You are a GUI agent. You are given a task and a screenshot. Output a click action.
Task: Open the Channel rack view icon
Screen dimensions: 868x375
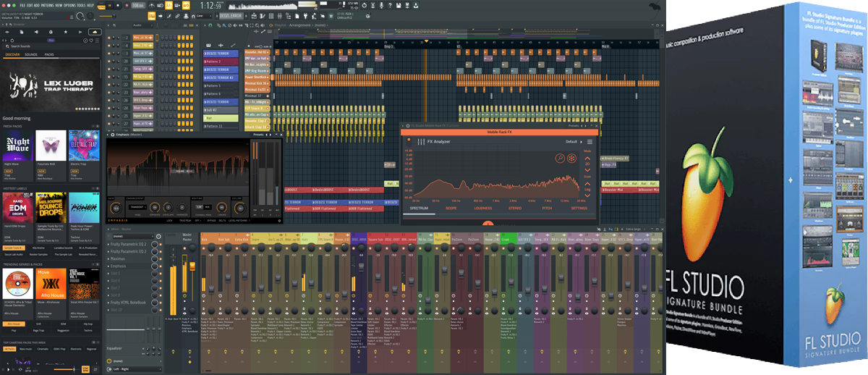(271, 16)
